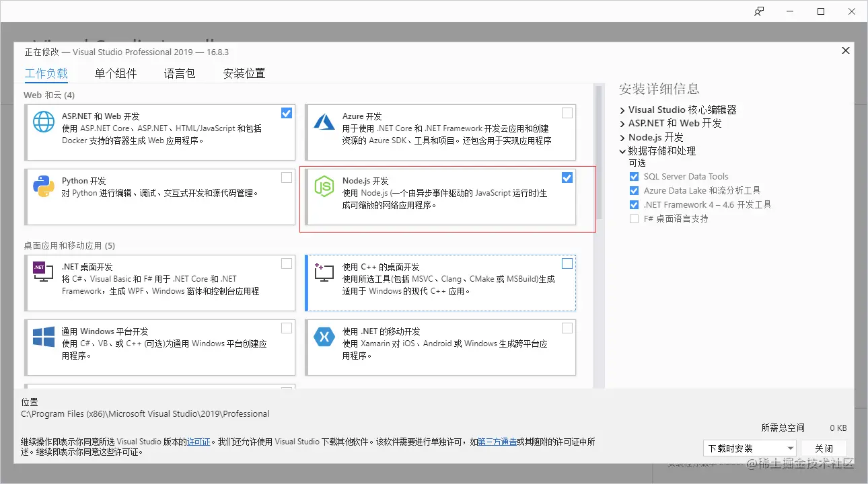The image size is (868, 484).
Task: Click the ASP.NET globe workload icon
Action: click(x=44, y=122)
